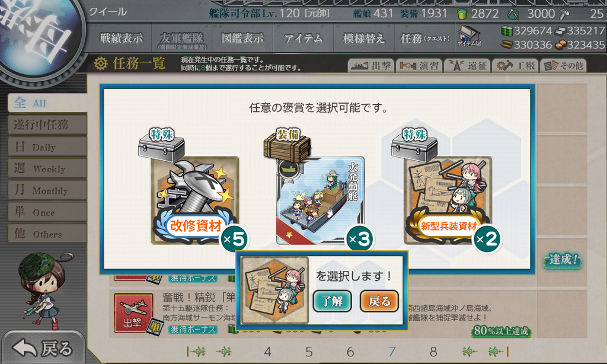Image resolution: width=607 pixels, height=364 pixels.
Task: Filter quests by Weekly
Action: pos(47,168)
